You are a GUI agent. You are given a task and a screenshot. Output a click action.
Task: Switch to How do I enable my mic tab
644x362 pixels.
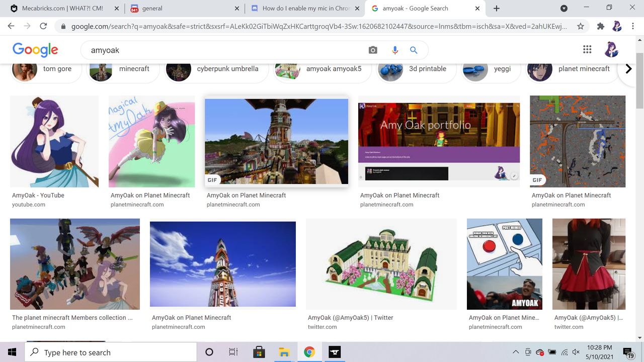304,9
